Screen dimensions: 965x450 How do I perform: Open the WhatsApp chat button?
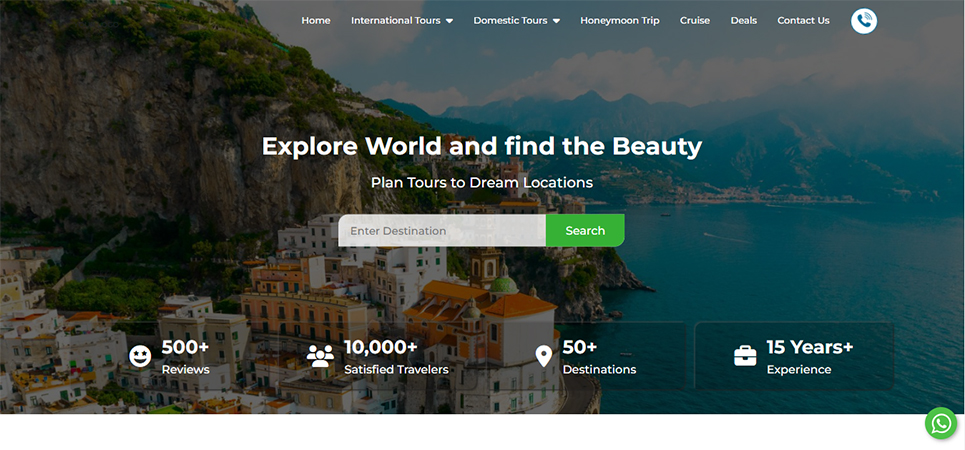[940, 423]
